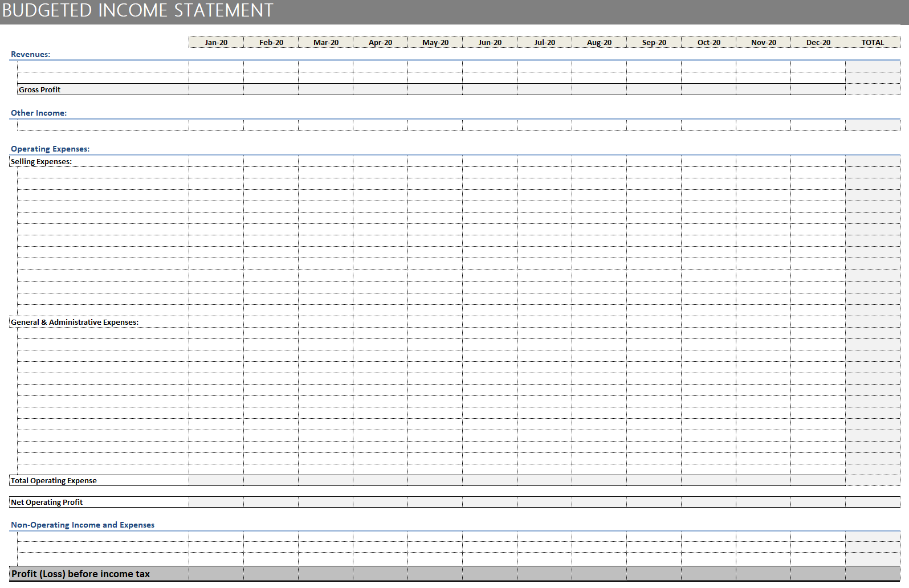Click Total Operating Expense cell under Jun-20
Image resolution: width=909 pixels, height=588 pixels.
pyautogui.click(x=490, y=480)
